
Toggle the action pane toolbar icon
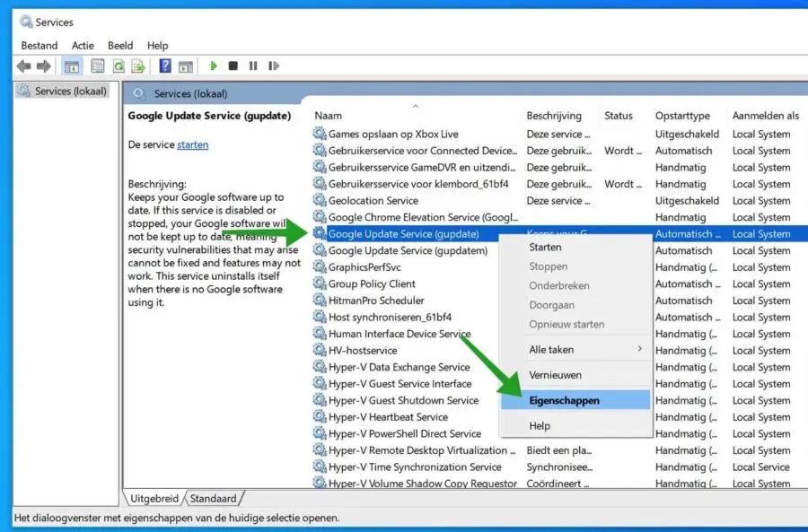pyautogui.click(x=186, y=65)
